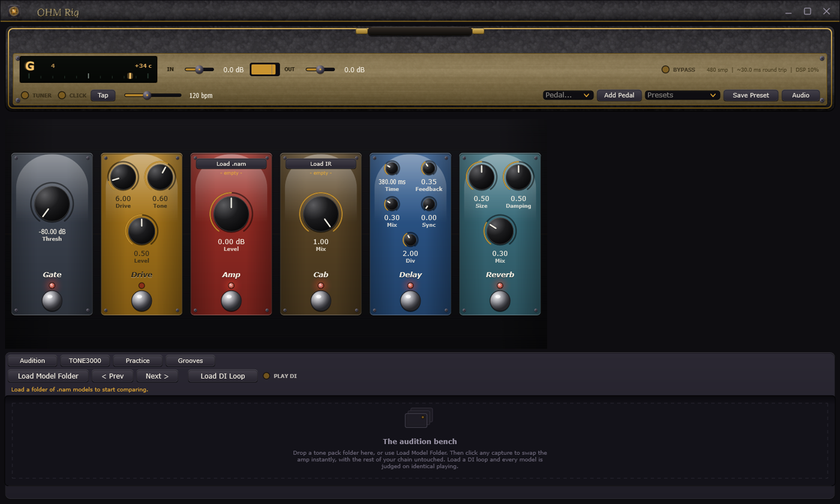Toggle the Amp pedal footswitch
The width and height of the screenshot is (840, 504).
231,301
